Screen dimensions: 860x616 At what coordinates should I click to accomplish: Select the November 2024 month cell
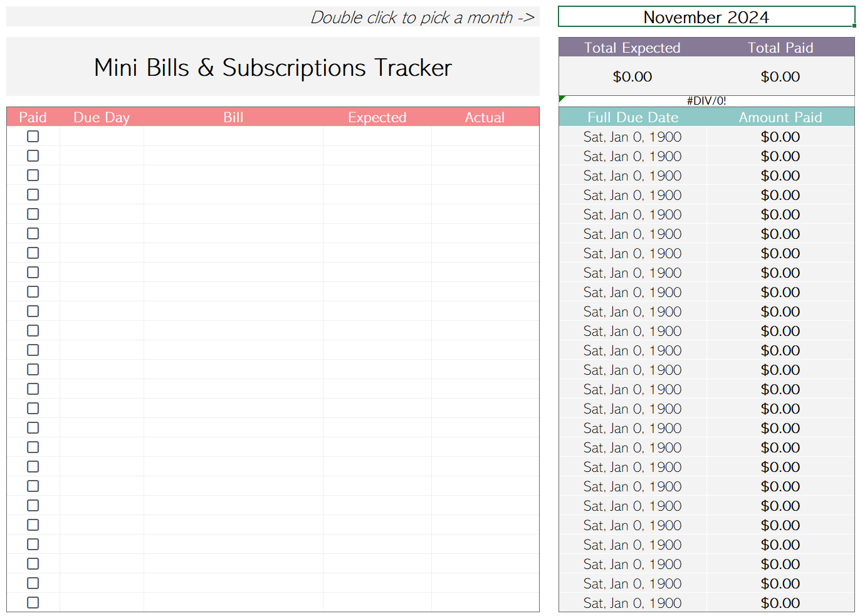[x=706, y=17]
